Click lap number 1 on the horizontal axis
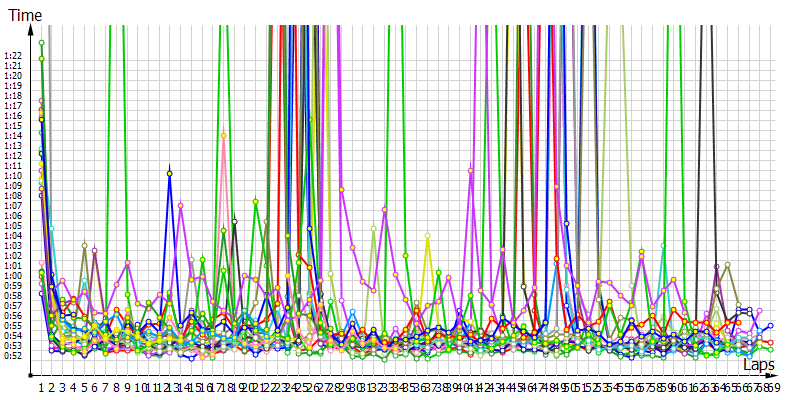 pyautogui.click(x=41, y=386)
